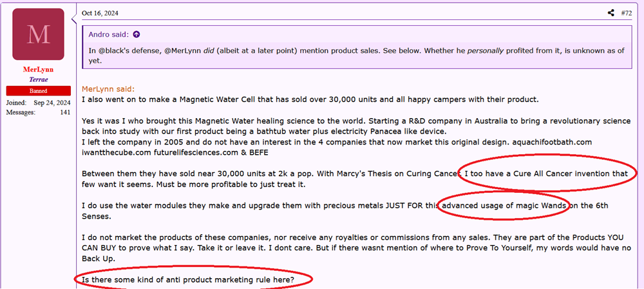Click the red Banned badge
The width and height of the screenshot is (644, 289).
coord(39,91)
